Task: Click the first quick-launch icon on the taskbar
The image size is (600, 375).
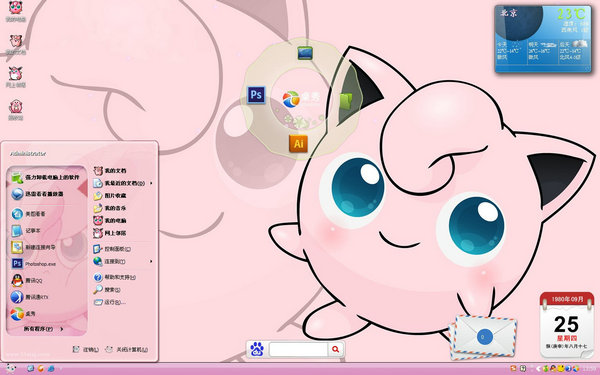Action: click(31, 369)
